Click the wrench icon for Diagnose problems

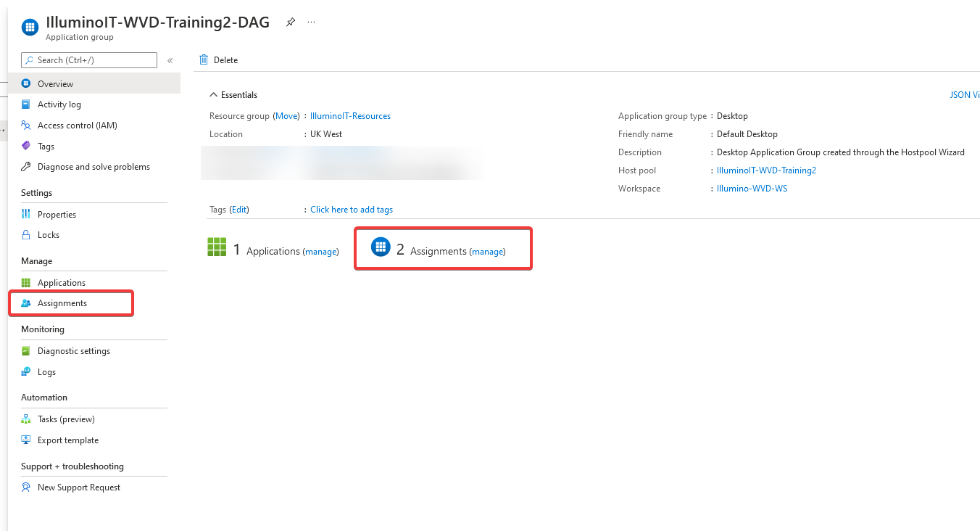point(26,166)
